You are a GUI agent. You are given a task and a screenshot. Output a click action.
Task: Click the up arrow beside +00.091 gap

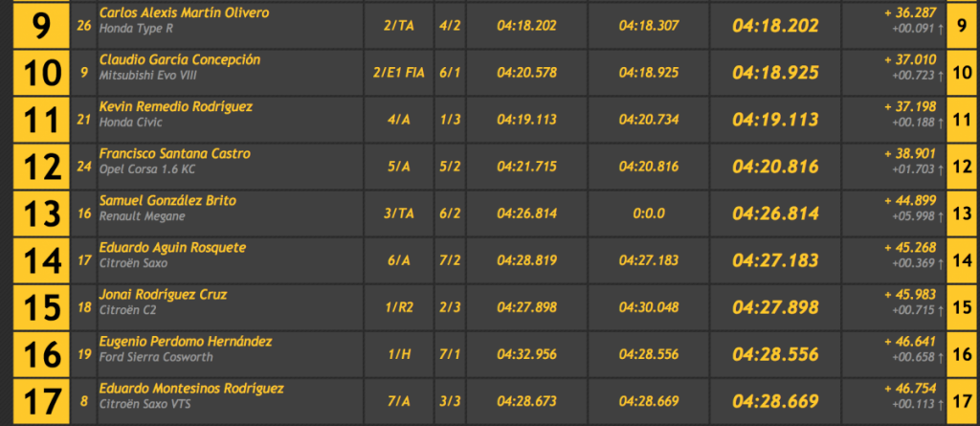(x=939, y=29)
